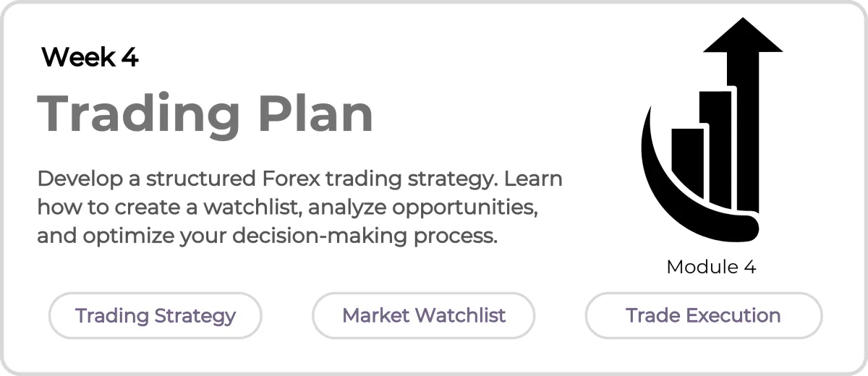The height and width of the screenshot is (376, 868).
Task: Click the Week 4 label
Action: [90, 56]
